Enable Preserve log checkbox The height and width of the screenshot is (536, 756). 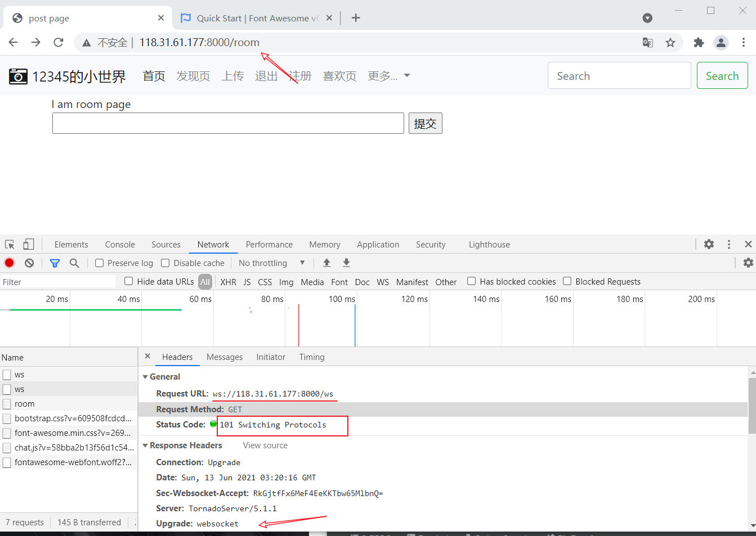click(x=99, y=263)
